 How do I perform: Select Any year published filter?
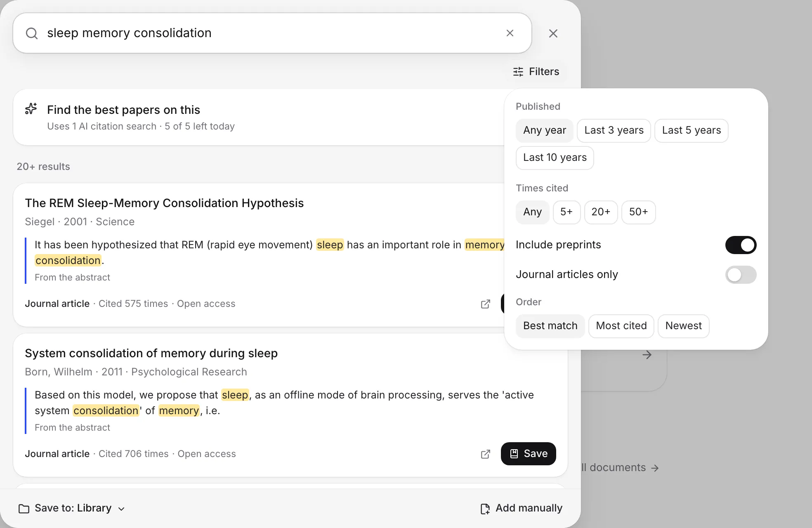tap(545, 131)
